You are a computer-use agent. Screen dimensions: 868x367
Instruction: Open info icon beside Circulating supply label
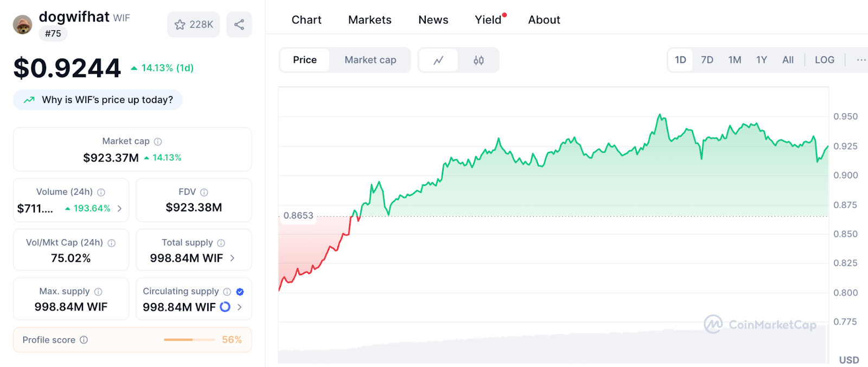pos(227,292)
